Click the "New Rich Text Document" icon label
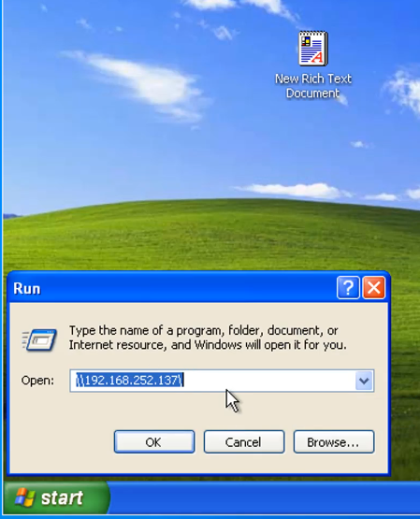The width and height of the screenshot is (420, 519). click(313, 86)
